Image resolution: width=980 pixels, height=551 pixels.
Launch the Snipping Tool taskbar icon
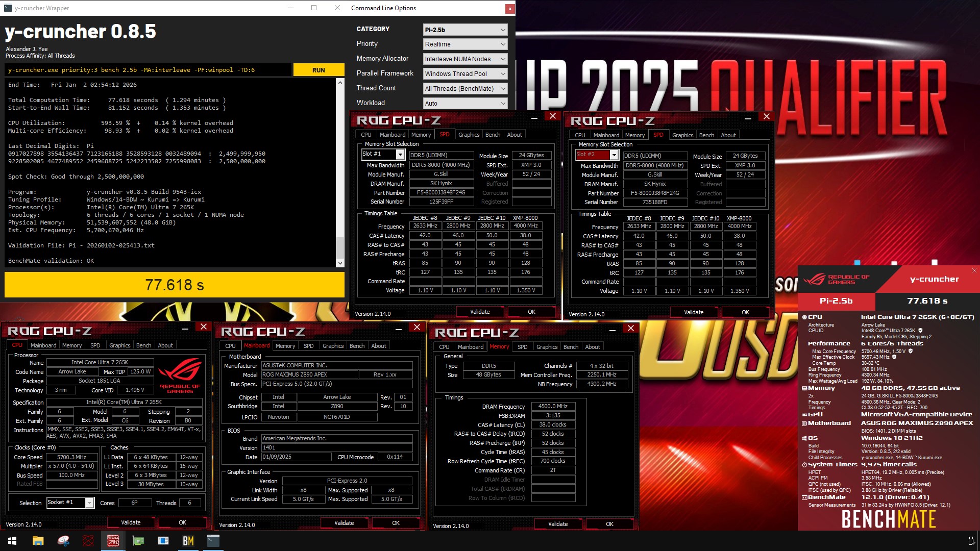point(63,541)
